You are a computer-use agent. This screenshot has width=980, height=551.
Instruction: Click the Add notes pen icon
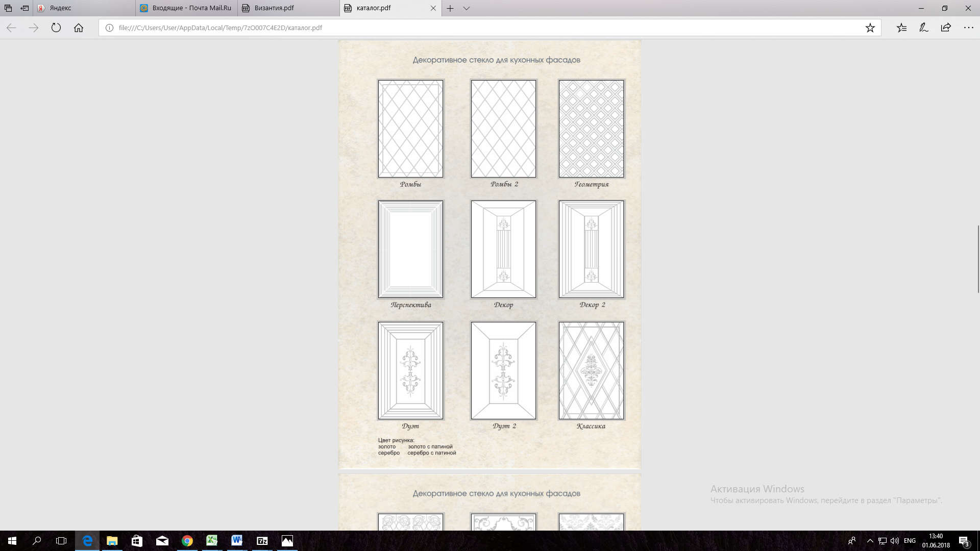click(x=924, y=28)
